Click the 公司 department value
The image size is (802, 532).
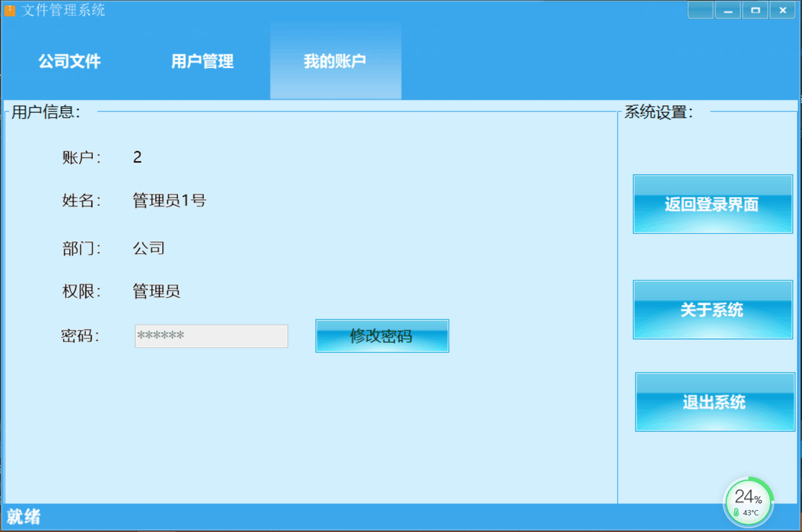149,248
